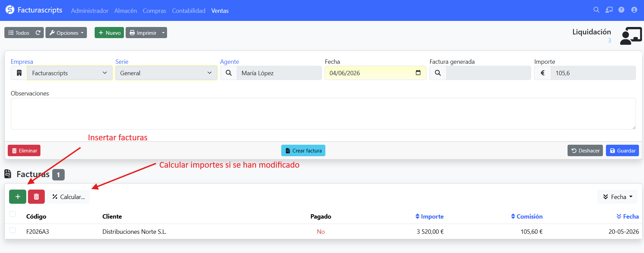The width and height of the screenshot is (644, 253).
Task: Delete selected invoices with red trash button
Action: [36, 197]
